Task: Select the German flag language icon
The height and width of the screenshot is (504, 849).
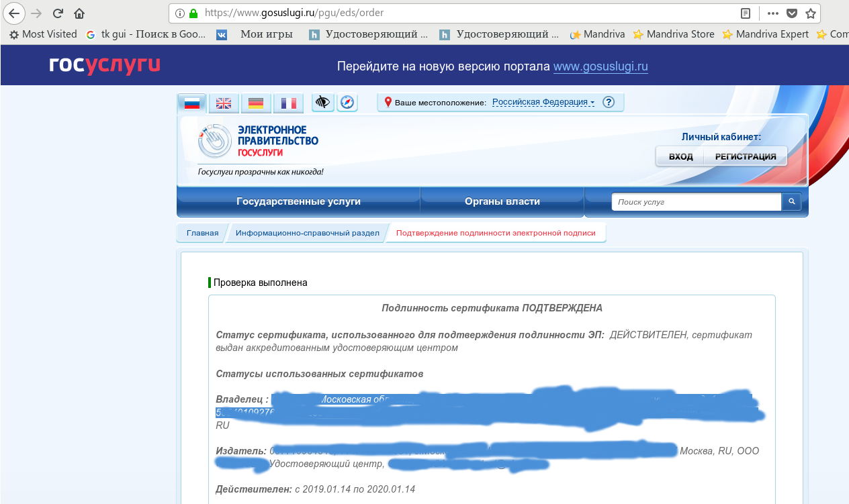Action: (x=255, y=102)
